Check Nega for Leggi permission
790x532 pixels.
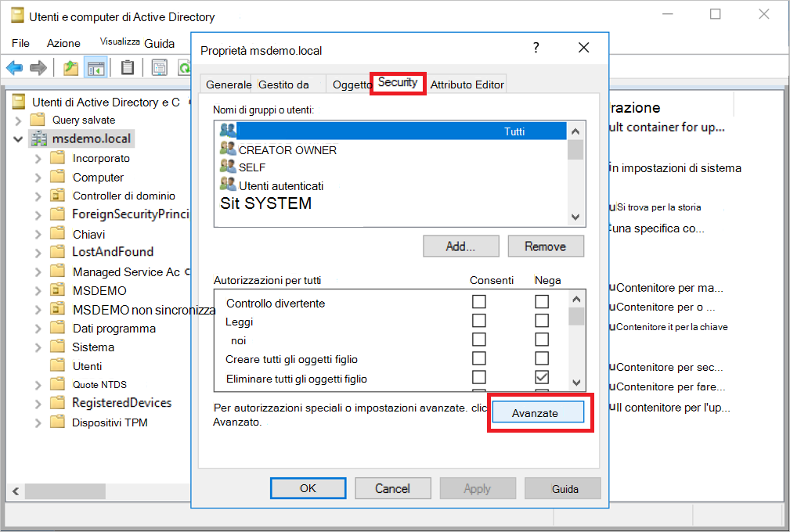pyautogui.click(x=542, y=321)
